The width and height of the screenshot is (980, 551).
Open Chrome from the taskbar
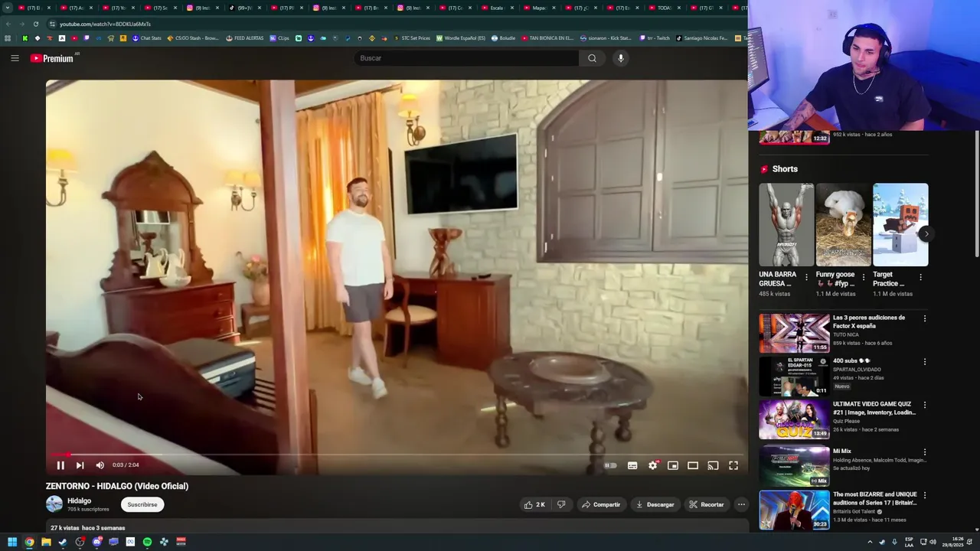pyautogui.click(x=29, y=542)
